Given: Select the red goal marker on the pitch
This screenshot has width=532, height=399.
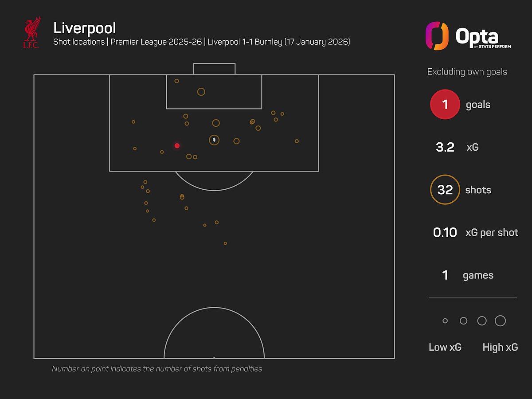Looking at the screenshot, I should click(177, 145).
